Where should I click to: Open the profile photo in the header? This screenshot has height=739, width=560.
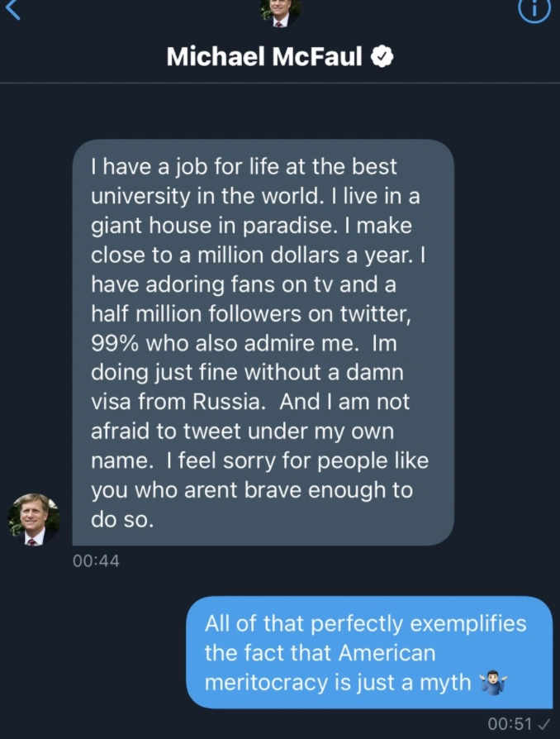(280, 10)
